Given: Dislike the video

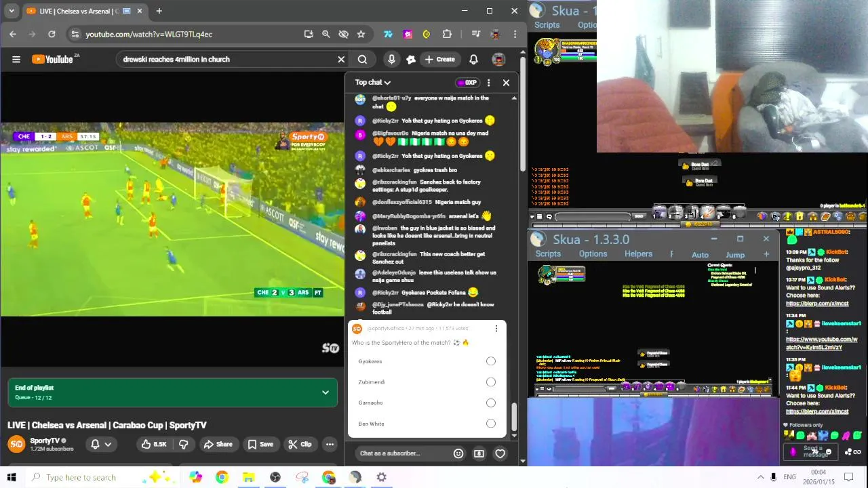Looking at the screenshot, I should click(x=183, y=445).
